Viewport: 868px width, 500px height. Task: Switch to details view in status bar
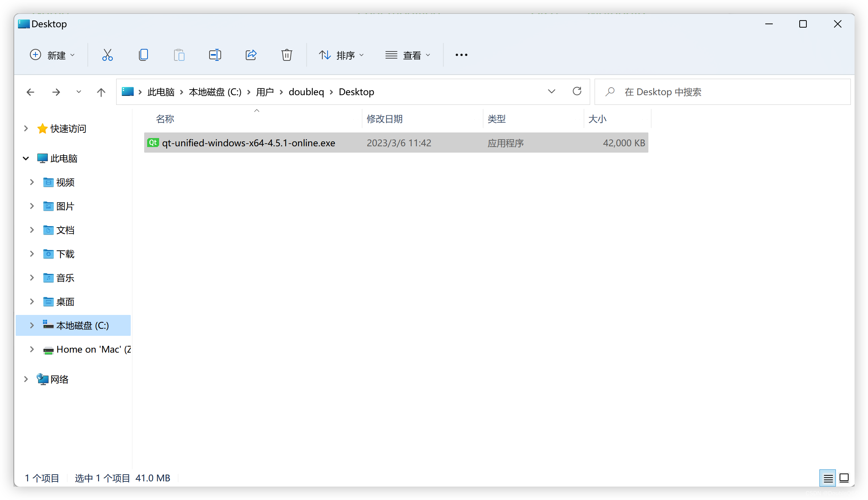point(828,478)
